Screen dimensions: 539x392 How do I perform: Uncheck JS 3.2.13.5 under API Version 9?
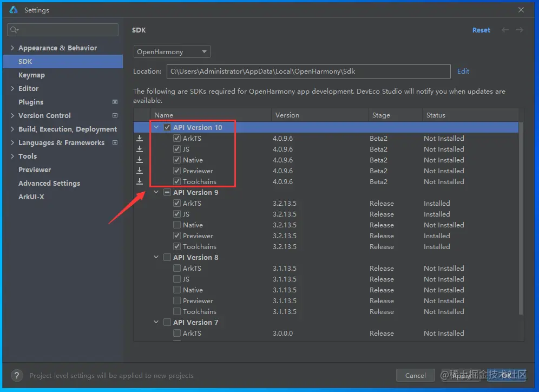[176, 214]
